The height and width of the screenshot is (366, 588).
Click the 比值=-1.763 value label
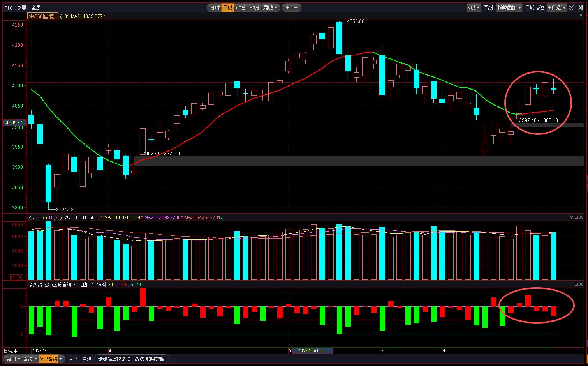pyautogui.click(x=92, y=285)
